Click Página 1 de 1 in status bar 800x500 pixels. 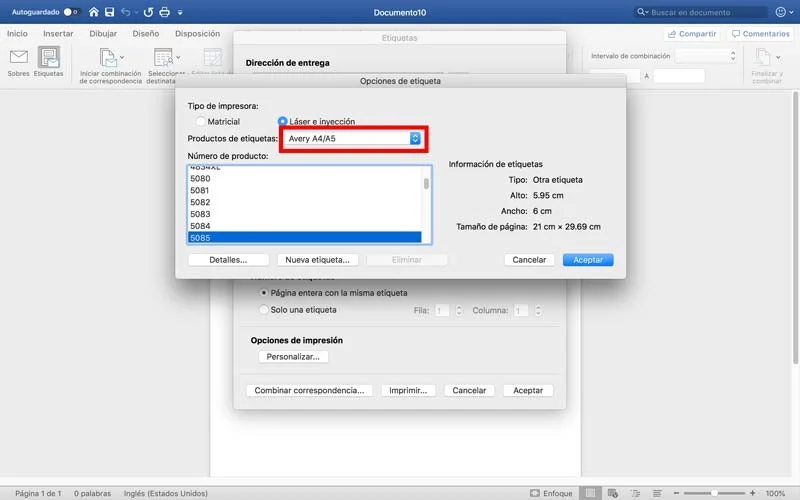tap(38, 493)
